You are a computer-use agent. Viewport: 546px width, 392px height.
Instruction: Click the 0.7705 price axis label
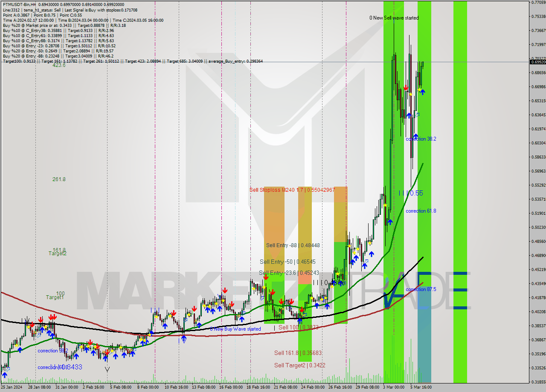pos(538,3)
